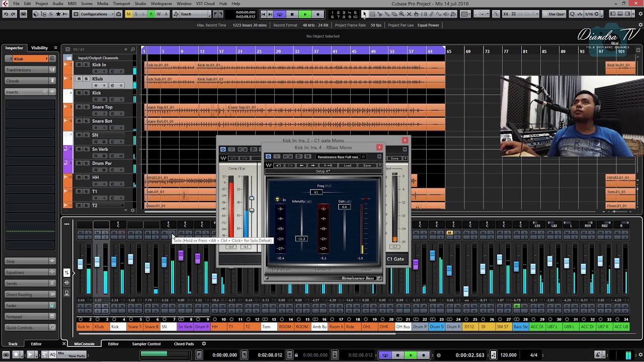The width and height of the screenshot is (644, 362).
Task: Select the Color paint bucket tool
Action: (453, 14)
